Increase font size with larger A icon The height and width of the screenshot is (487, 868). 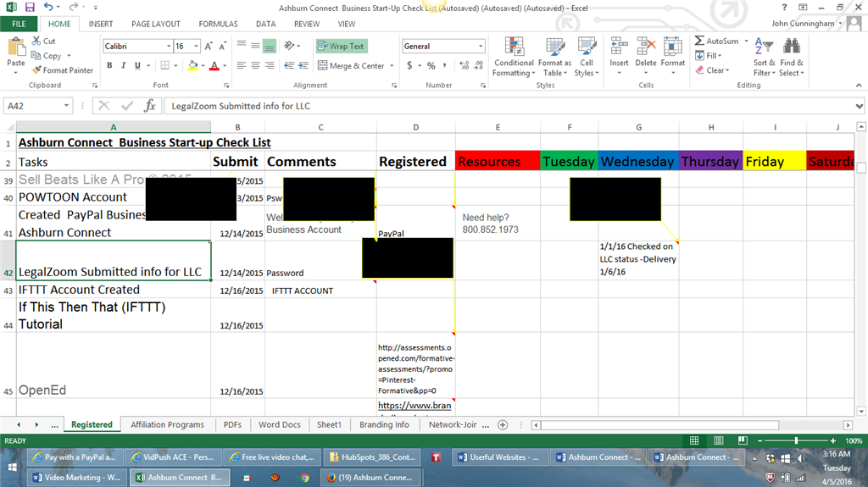click(x=209, y=47)
